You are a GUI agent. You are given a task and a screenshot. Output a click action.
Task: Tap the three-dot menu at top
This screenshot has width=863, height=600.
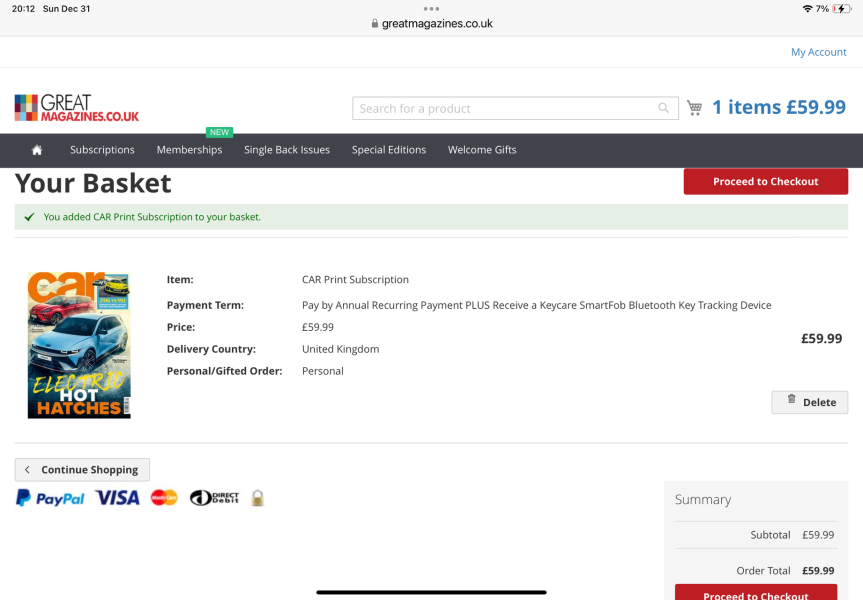431,8
